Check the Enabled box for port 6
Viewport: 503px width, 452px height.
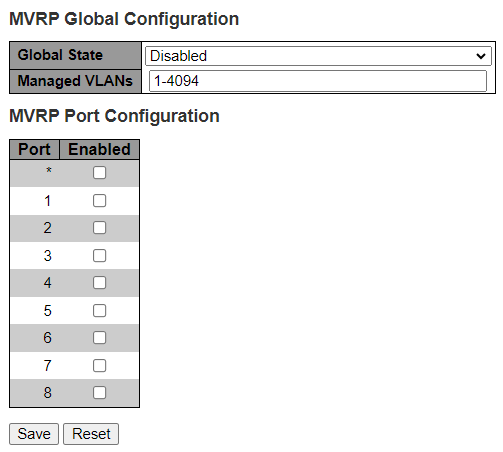pos(99,338)
